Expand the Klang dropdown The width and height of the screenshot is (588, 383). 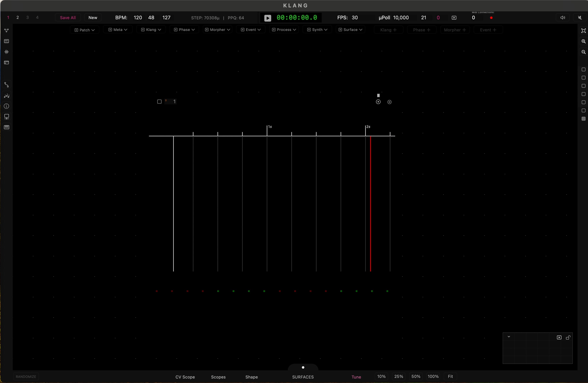(151, 30)
